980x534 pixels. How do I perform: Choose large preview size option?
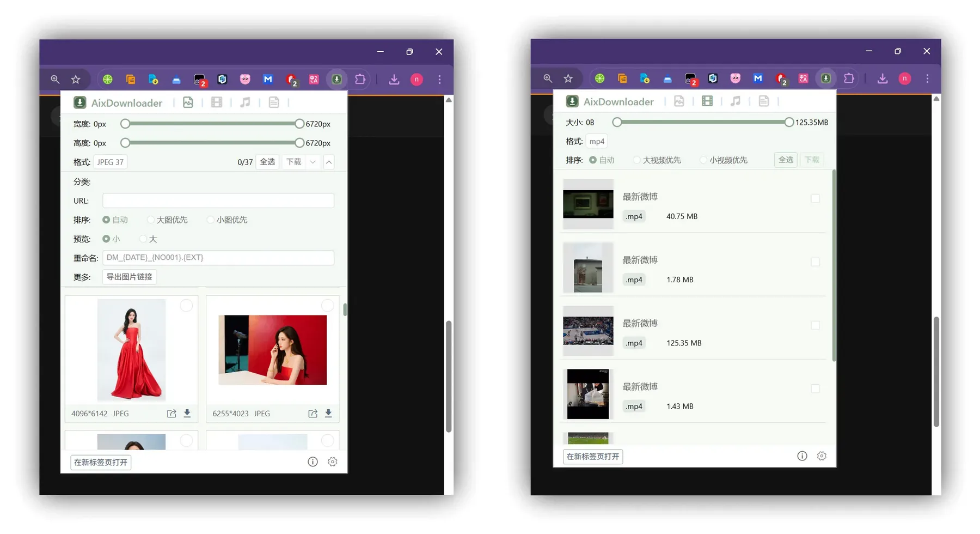[144, 239]
